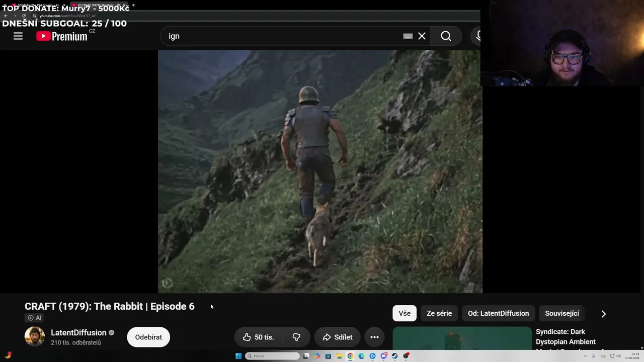Open Google Chrome from taskbar
This screenshot has width=644, height=362.
(350, 356)
